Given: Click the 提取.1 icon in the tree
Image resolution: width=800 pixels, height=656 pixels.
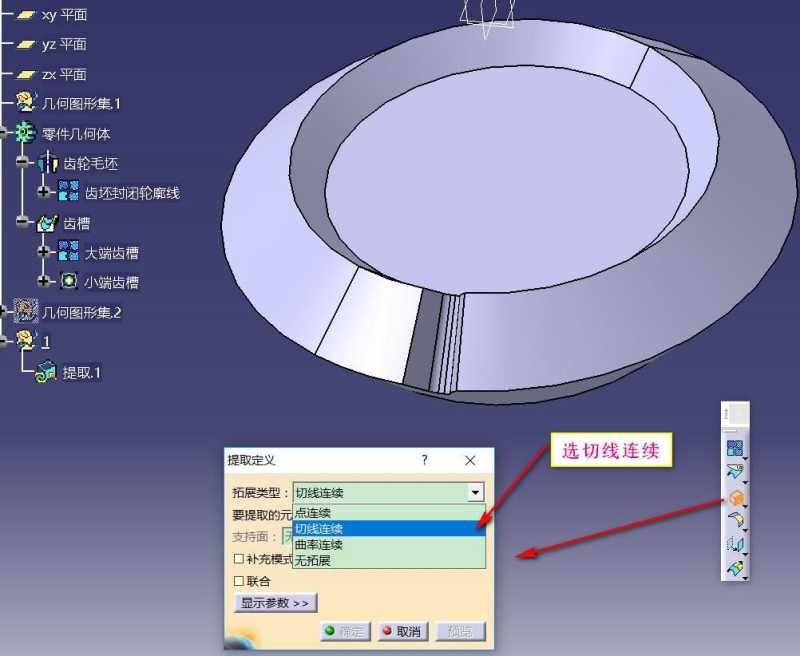Looking at the screenshot, I should pos(46,372).
